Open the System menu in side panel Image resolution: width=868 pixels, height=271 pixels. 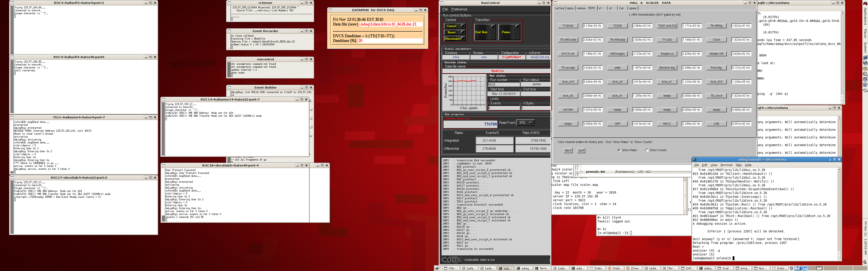pyautogui.click(x=865, y=47)
